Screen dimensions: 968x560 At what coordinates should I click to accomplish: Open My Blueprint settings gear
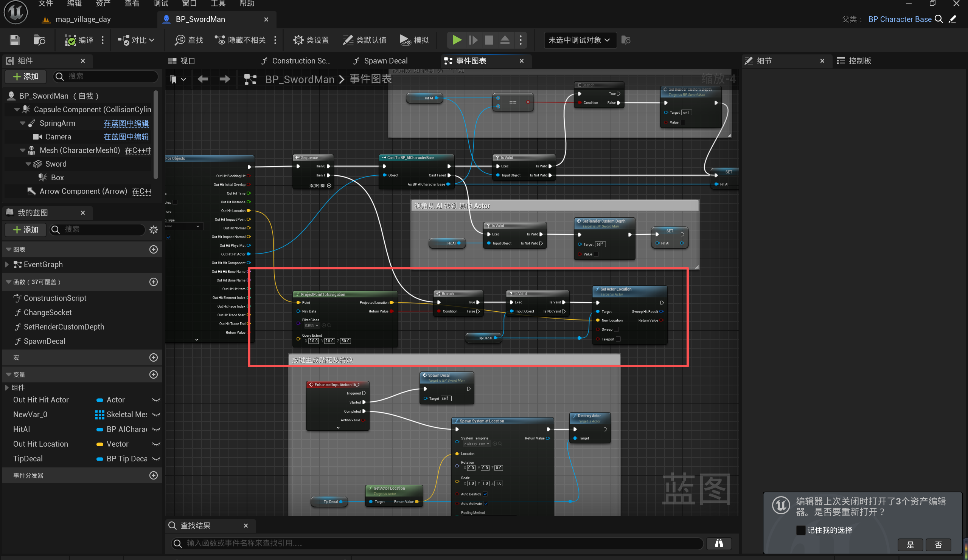154,229
